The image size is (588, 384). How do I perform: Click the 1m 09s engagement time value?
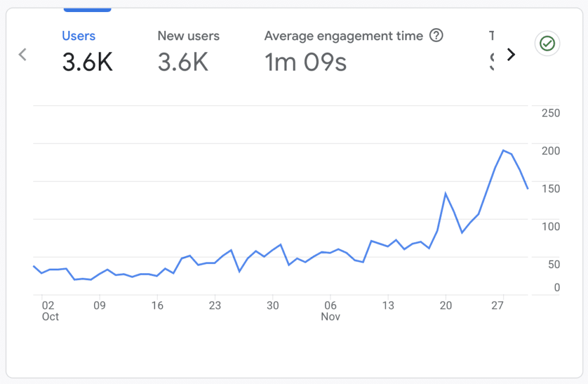click(305, 62)
